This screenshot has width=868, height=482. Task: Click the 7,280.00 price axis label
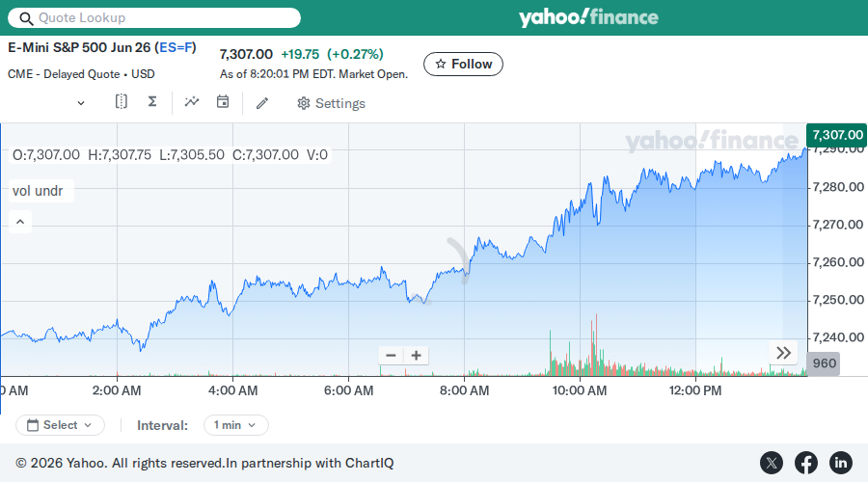(838, 187)
